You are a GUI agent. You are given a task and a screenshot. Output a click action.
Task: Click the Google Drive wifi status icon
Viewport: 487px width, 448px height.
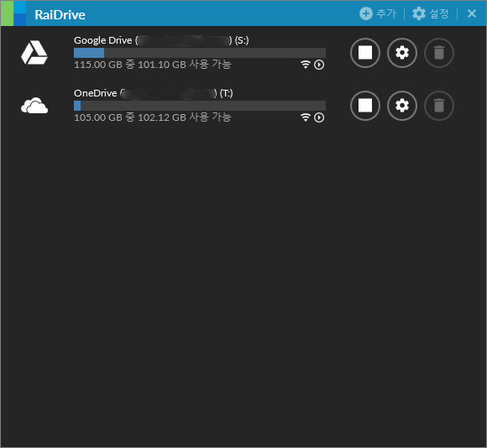pyautogui.click(x=306, y=65)
